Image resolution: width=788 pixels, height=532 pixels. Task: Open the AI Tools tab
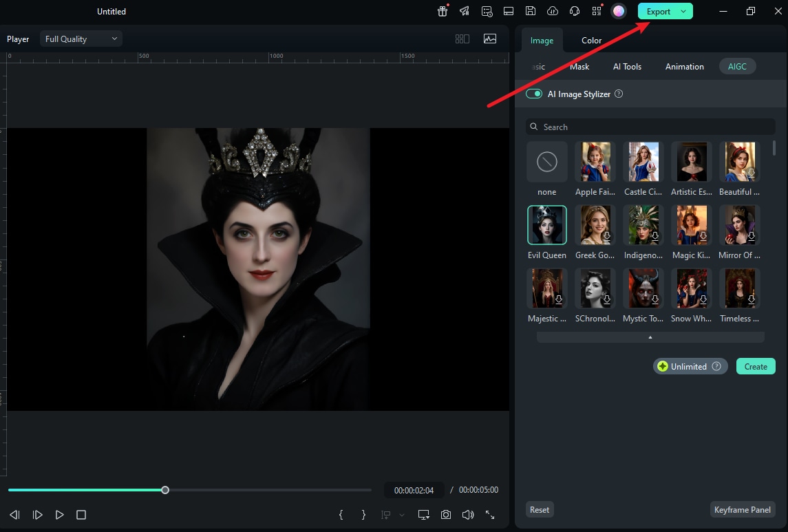[x=627, y=66]
